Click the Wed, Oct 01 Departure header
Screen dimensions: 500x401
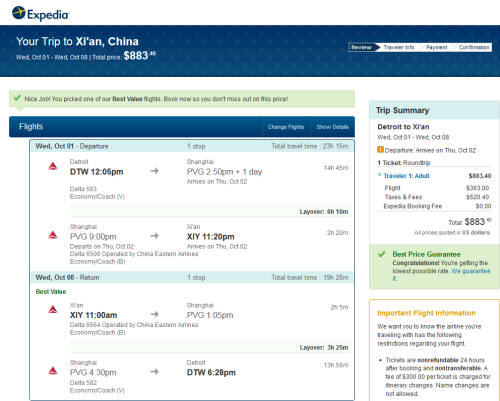[72, 146]
